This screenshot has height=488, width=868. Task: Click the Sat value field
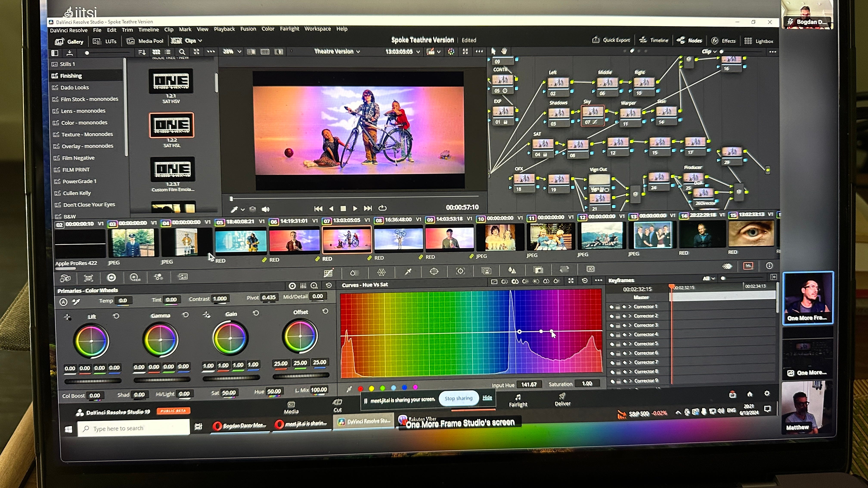(x=229, y=393)
